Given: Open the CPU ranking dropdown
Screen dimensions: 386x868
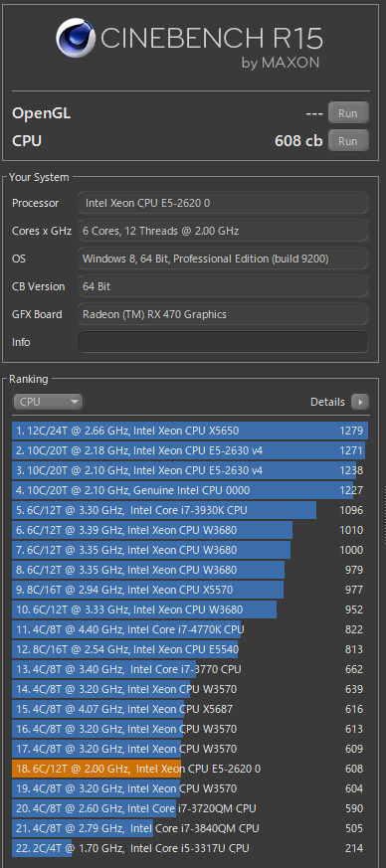Looking at the screenshot, I should click(48, 402).
